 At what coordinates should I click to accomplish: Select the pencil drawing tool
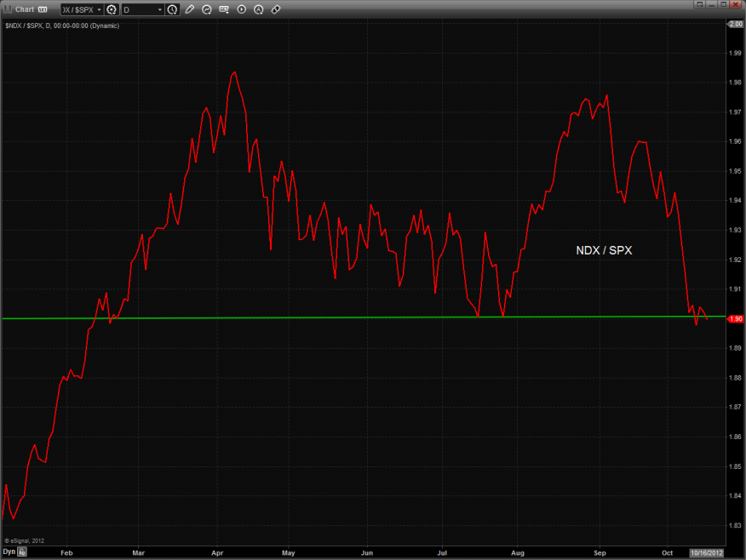(x=189, y=9)
